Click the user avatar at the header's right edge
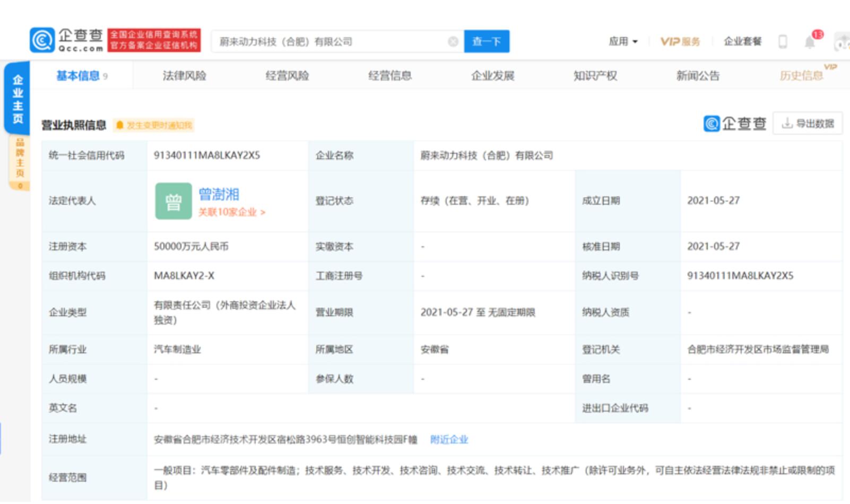Image resolution: width=850 pixels, height=504 pixels. 843,41
